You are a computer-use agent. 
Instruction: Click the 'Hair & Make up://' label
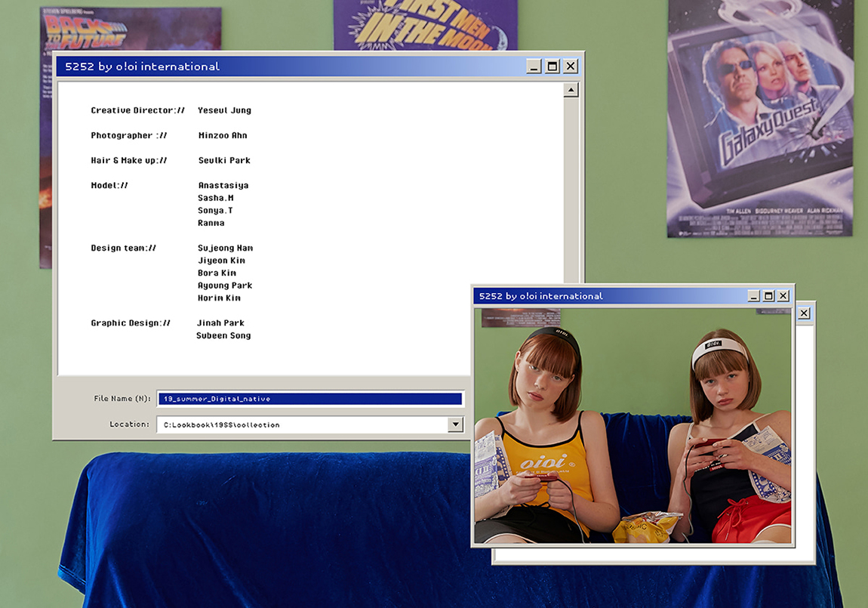pyautogui.click(x=128, y=160)
